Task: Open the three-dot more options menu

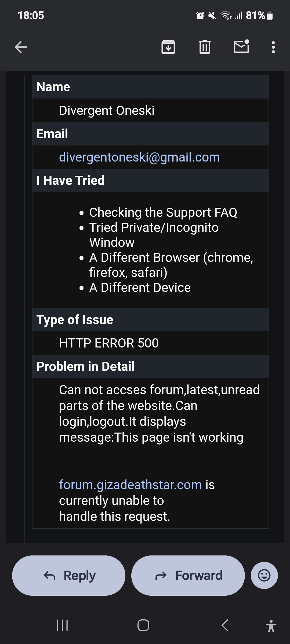Action: 273,47
